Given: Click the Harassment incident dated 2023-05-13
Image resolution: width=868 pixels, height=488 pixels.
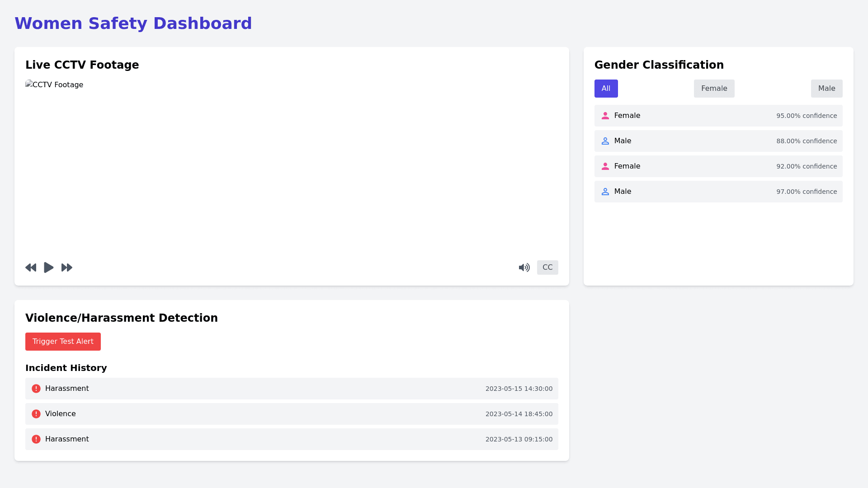Looking at the screenshot, I should [x=292, y=439].
